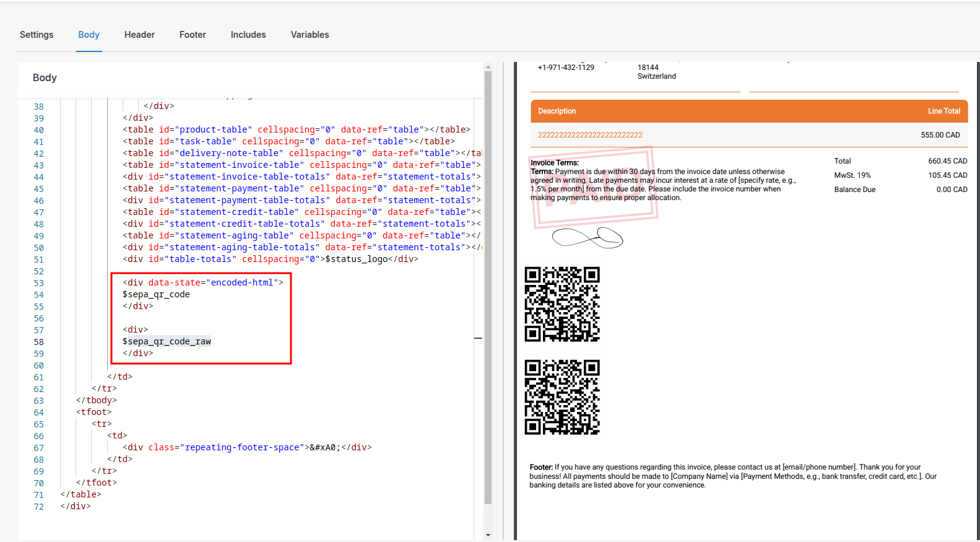
Task: Click the Description column header in preview
Action: pos(557,111)
